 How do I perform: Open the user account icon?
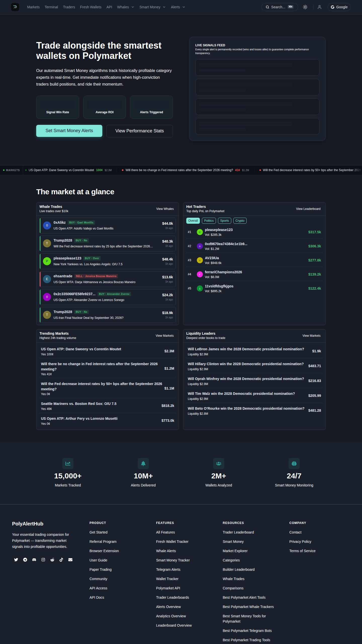[x=320, y=7]
